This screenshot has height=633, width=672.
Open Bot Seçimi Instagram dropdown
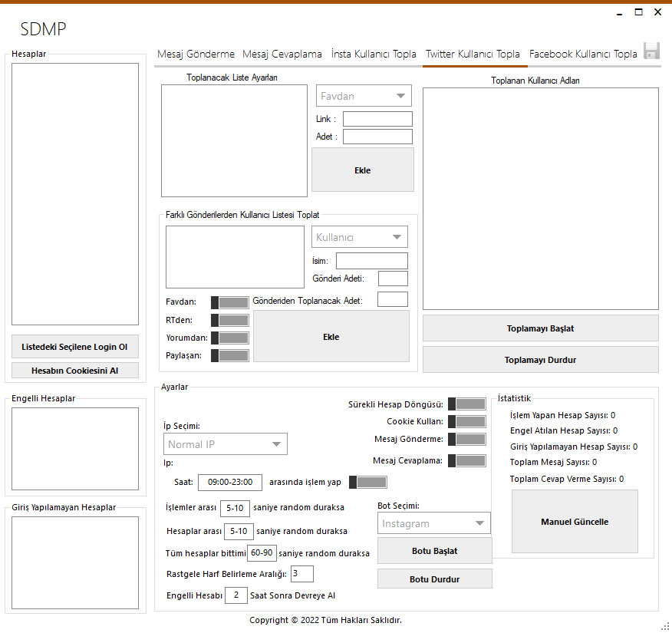(433, 523)
